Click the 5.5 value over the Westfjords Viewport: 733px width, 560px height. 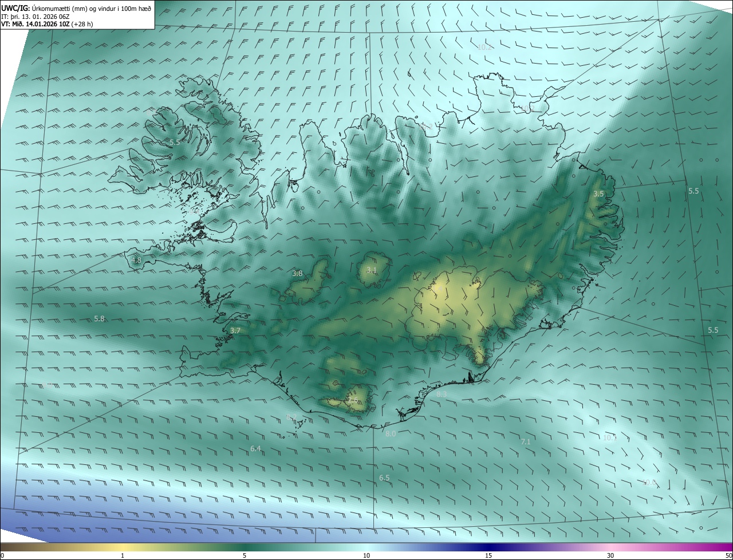point(175,142)
